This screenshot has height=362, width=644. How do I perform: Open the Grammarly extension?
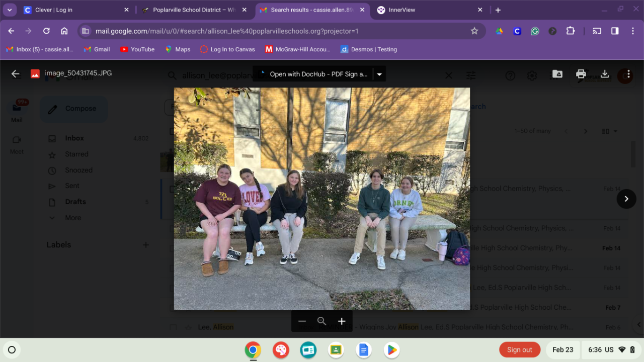[x=535, y=31]
